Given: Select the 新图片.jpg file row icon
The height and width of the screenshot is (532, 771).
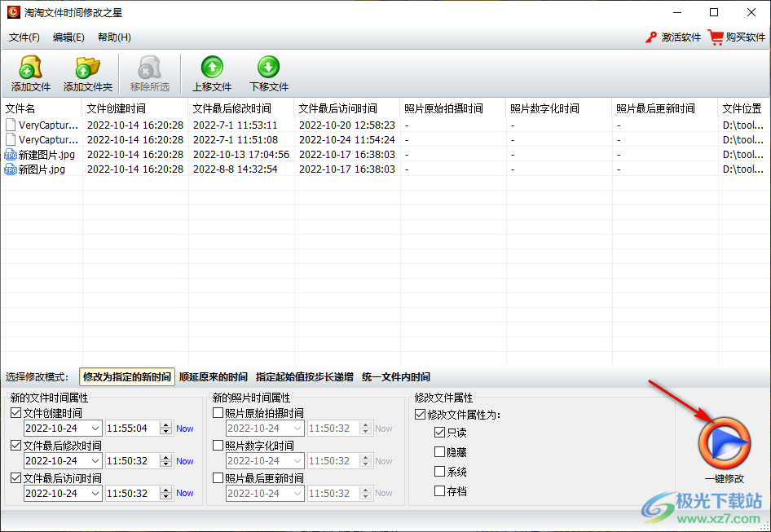Looking at the screenshot, I should [11, 169].
